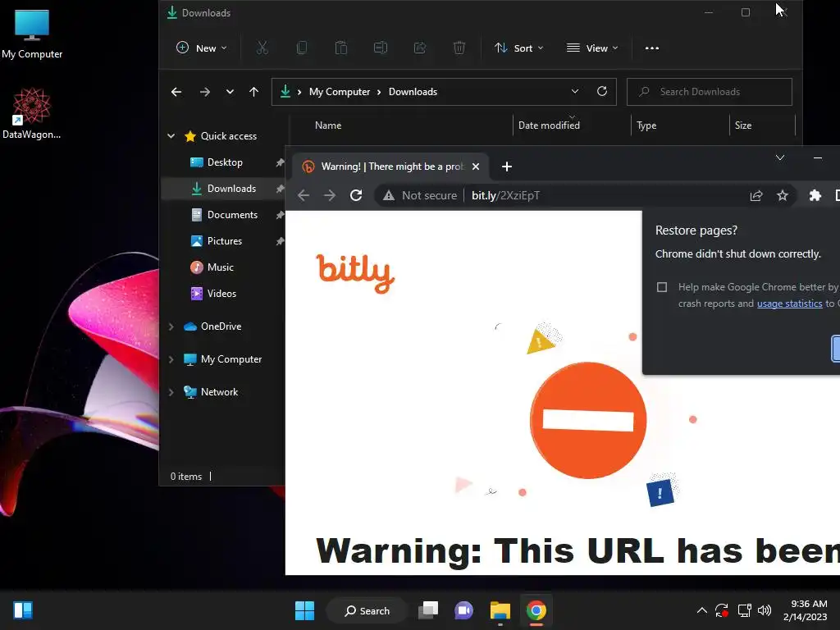This screenshot has width=840, height=630.
Task: Sort by Type column header
Action: click(x=646, y=126)
